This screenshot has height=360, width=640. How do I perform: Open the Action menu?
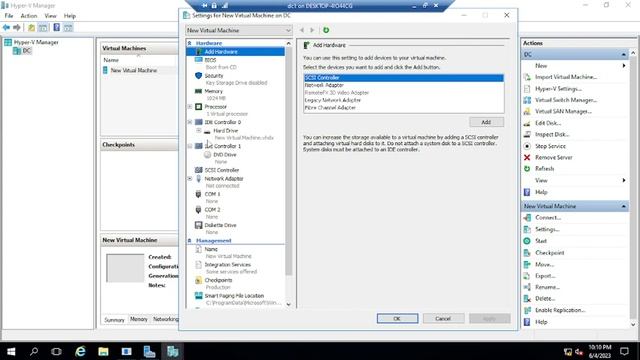[x=29, y=16]
